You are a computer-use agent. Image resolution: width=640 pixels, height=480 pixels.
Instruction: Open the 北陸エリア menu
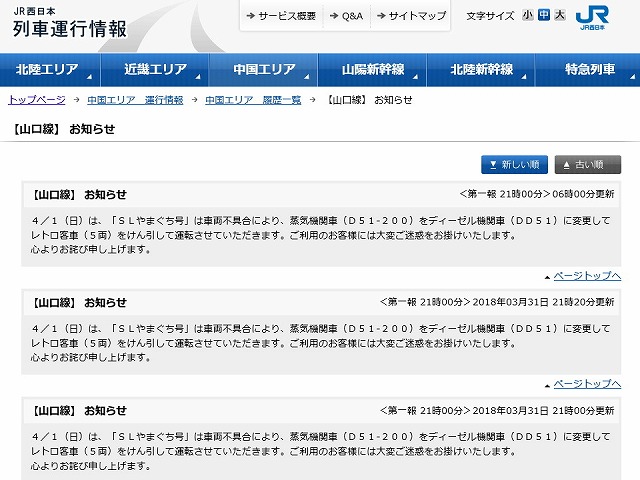tap(50, 70)
